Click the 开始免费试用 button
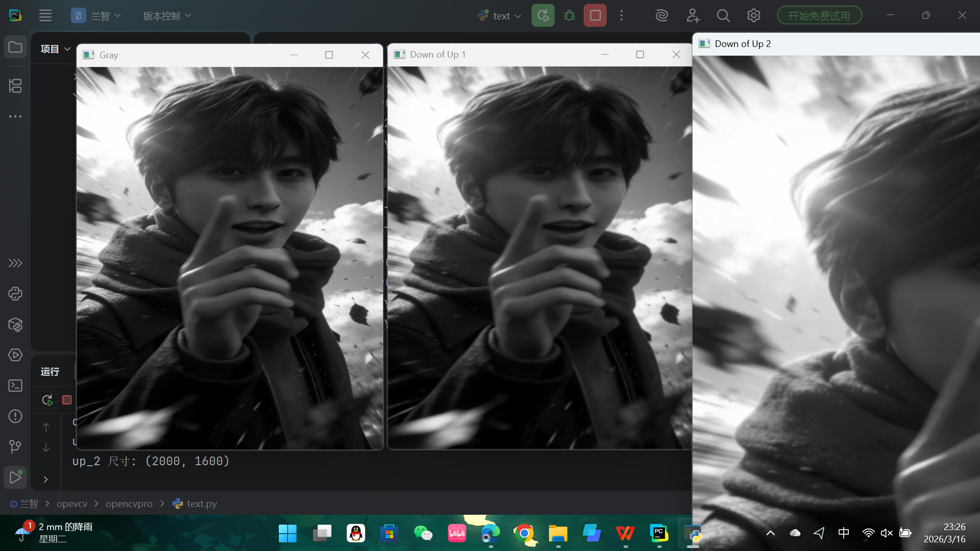 [819, 15]
